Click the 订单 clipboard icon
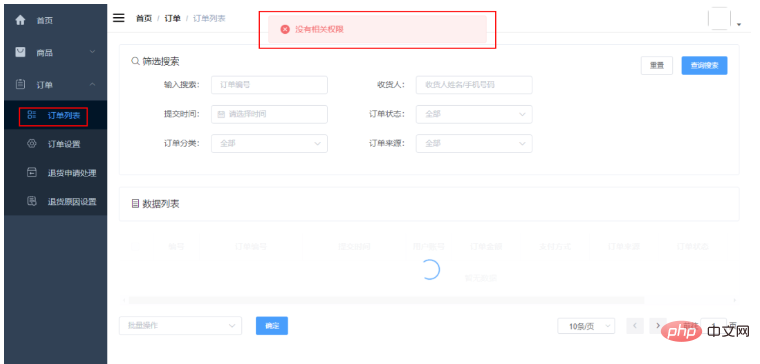 (20, 84)
